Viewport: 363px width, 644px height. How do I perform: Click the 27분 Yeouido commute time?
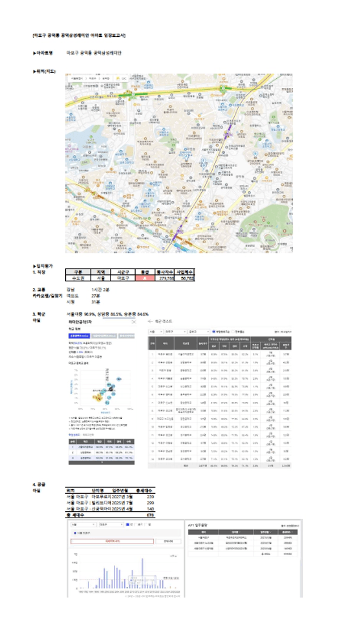[95, 295]
